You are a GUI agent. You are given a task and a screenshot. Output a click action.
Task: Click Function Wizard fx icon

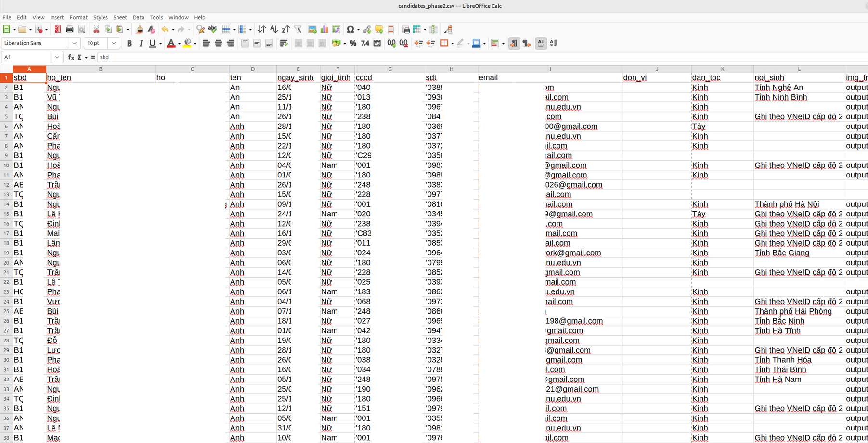pos(71,57)
